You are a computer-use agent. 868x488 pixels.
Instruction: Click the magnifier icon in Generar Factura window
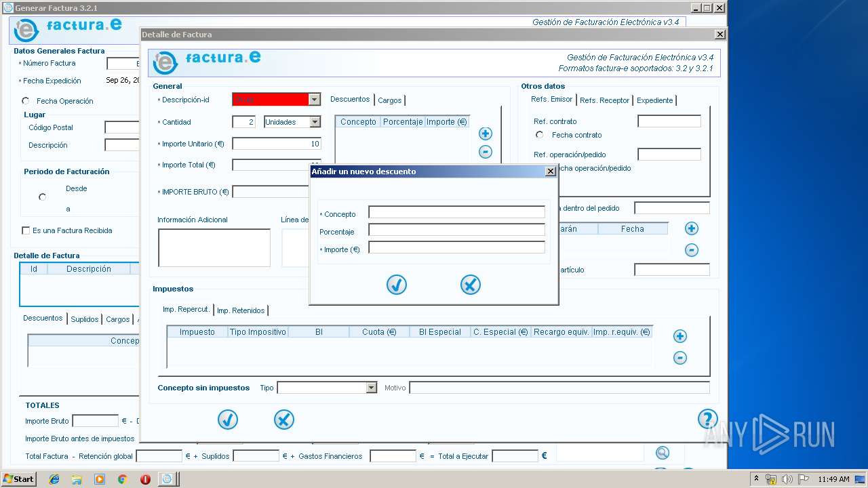[x=663, y=453]
